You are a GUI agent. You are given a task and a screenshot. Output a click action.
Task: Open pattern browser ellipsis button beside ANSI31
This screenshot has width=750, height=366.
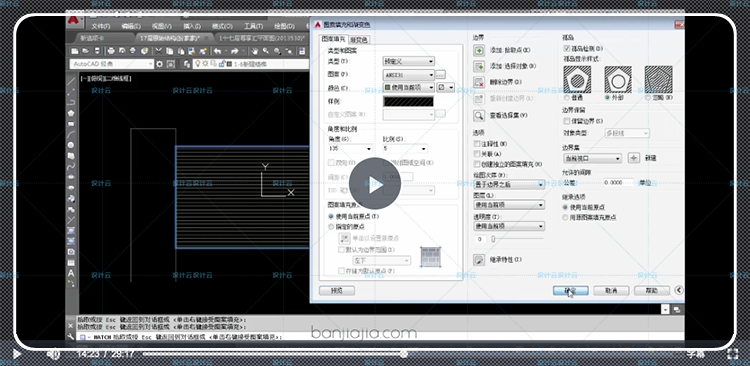441,75
